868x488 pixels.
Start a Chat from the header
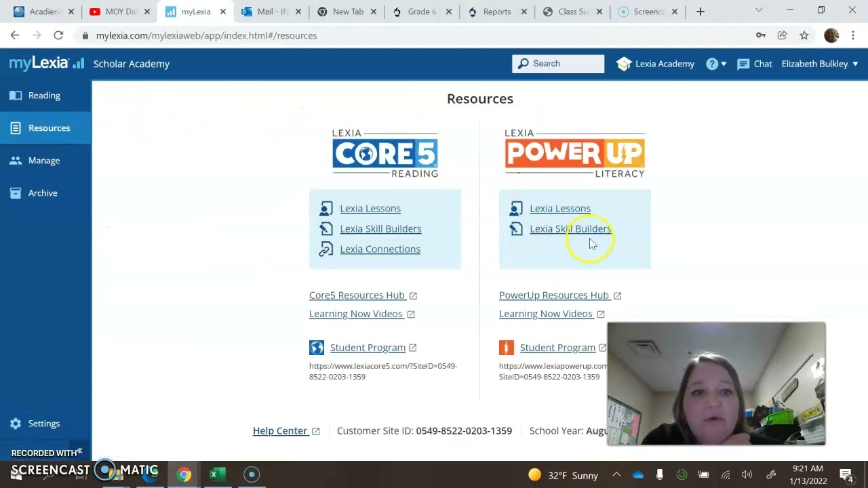click(754, 64)
